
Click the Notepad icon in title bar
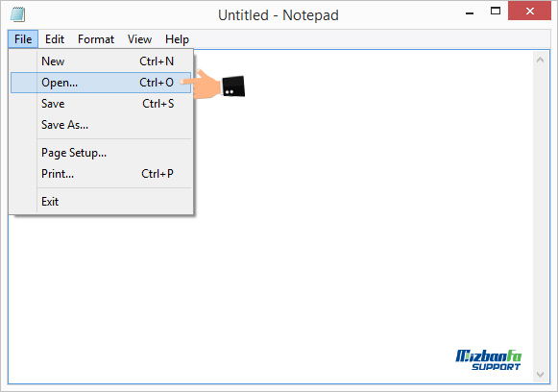(18, 14)
